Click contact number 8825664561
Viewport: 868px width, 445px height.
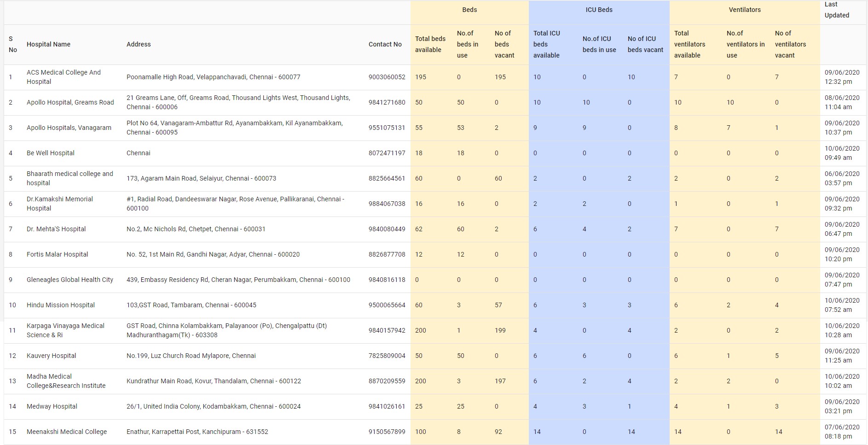[387, 178]
